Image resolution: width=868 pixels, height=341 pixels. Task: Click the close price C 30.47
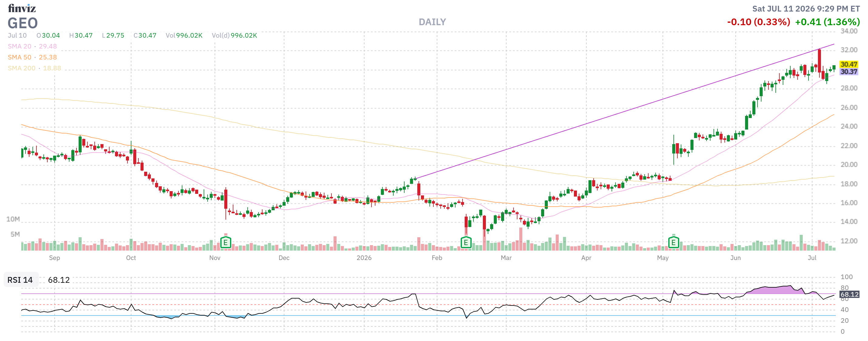click(x=145, y=35)
